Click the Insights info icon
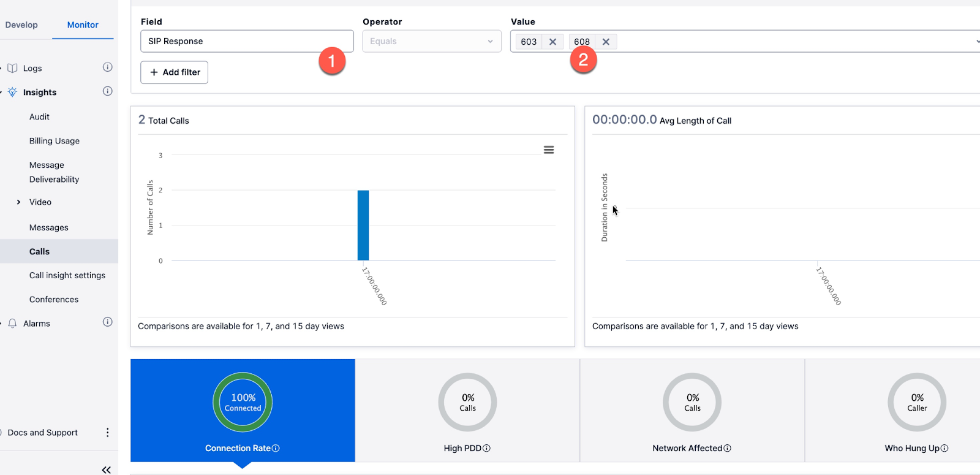980x475 pixels. click(107, 91)
